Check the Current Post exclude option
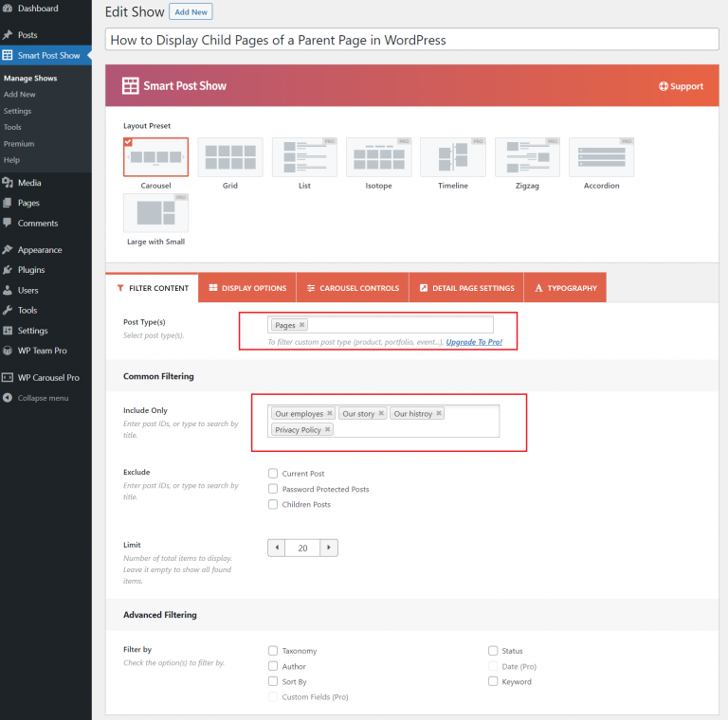Viewport: 728px width, 720px height. 273,473
